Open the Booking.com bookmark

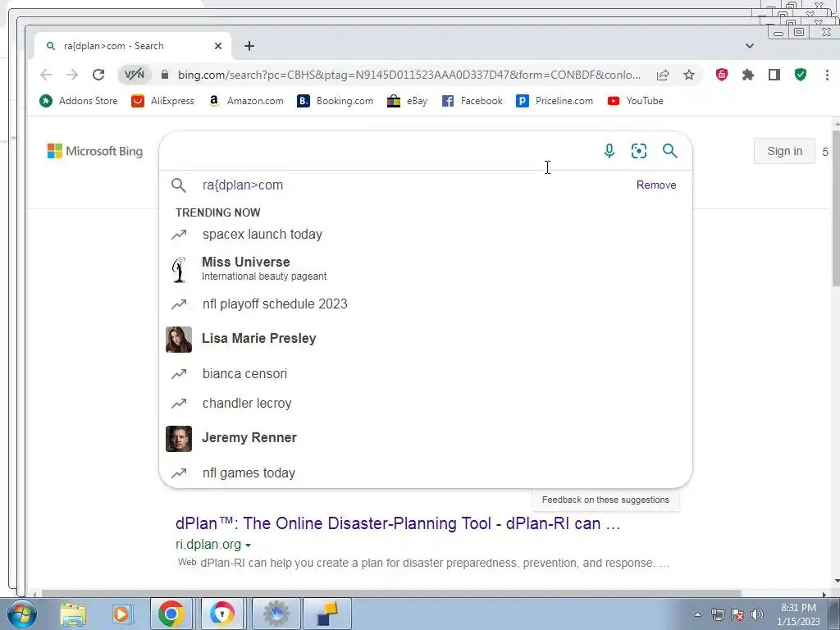coord(335,101)
